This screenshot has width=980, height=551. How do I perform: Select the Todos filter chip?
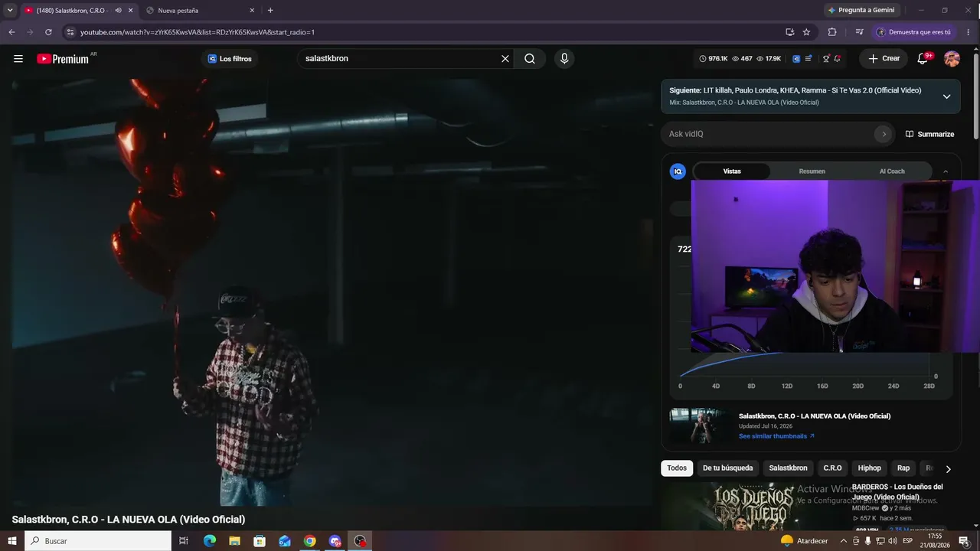[677, 468]
